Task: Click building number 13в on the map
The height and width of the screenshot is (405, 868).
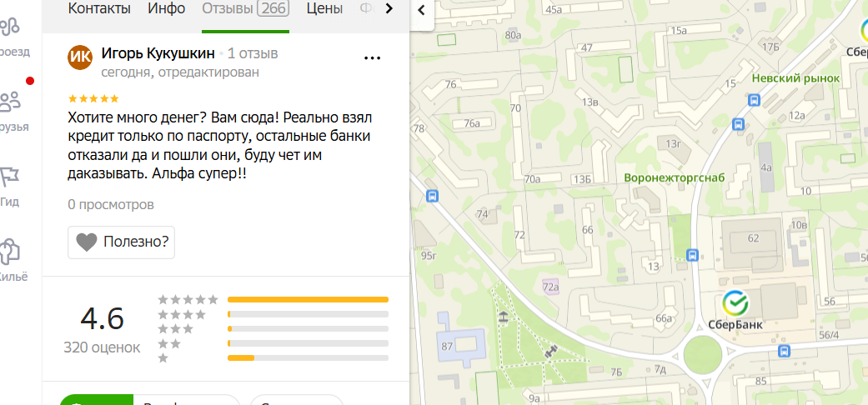Action: pyautogui.click(x=590, y=102)
